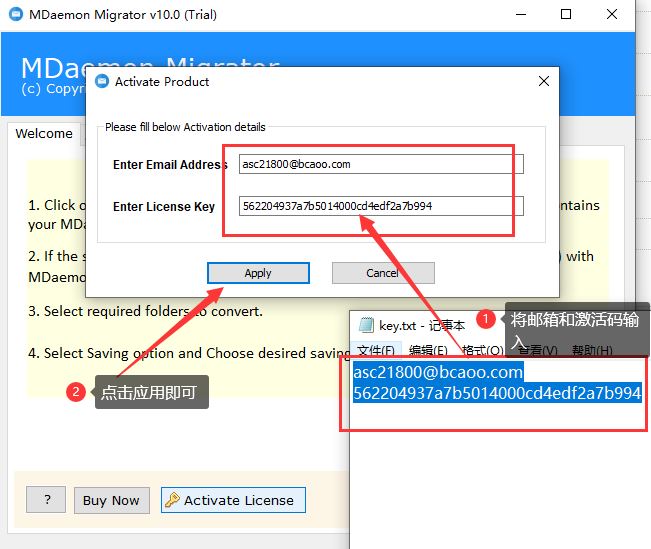Click into the Enter Email Address field
This screenshot has height=549, width=651.
coord(381,164)
